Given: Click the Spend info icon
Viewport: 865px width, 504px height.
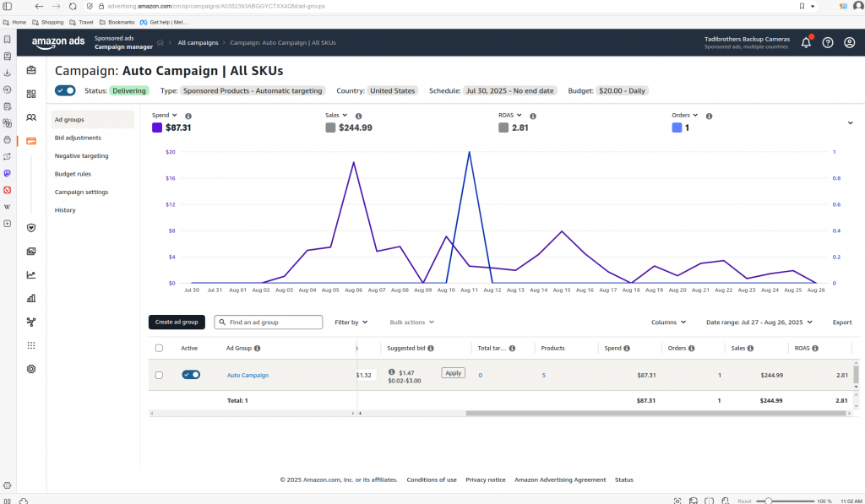Looking at the screenshot, I should pyautogui.click(x=188, y=116).
